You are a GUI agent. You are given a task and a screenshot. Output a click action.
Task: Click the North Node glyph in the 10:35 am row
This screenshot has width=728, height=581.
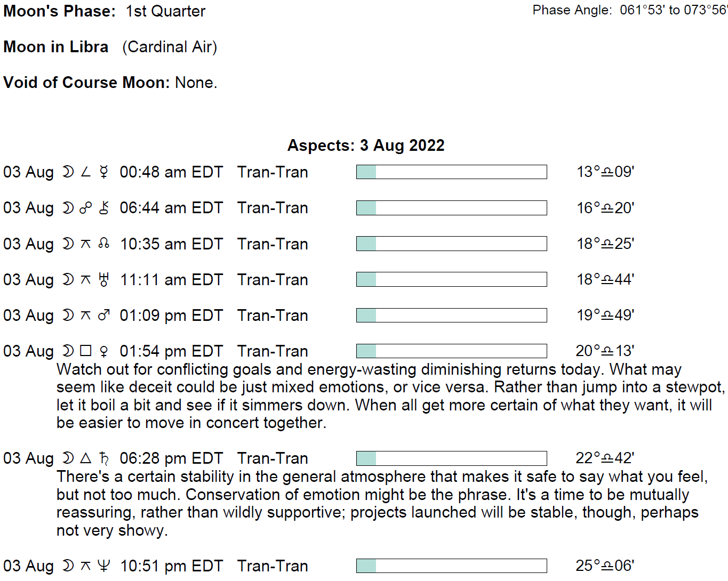tap(104, 244)
